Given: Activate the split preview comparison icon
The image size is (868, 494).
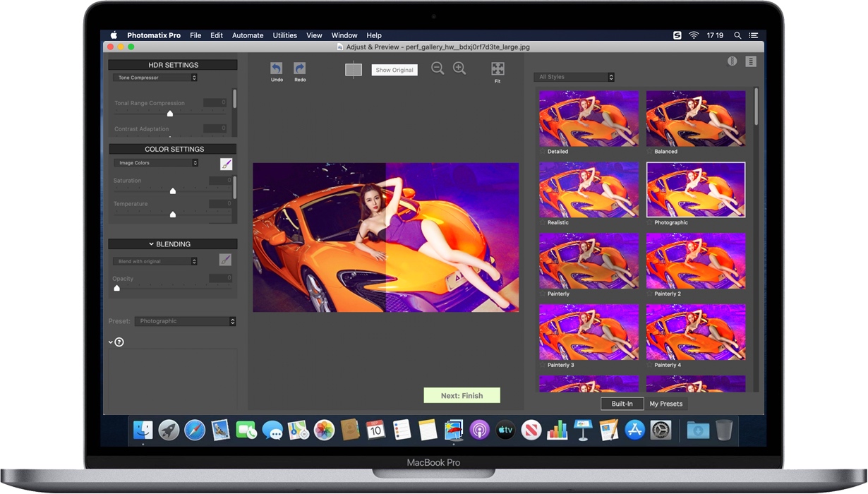Looking at the screenshot, I should [x=353, y=69].
